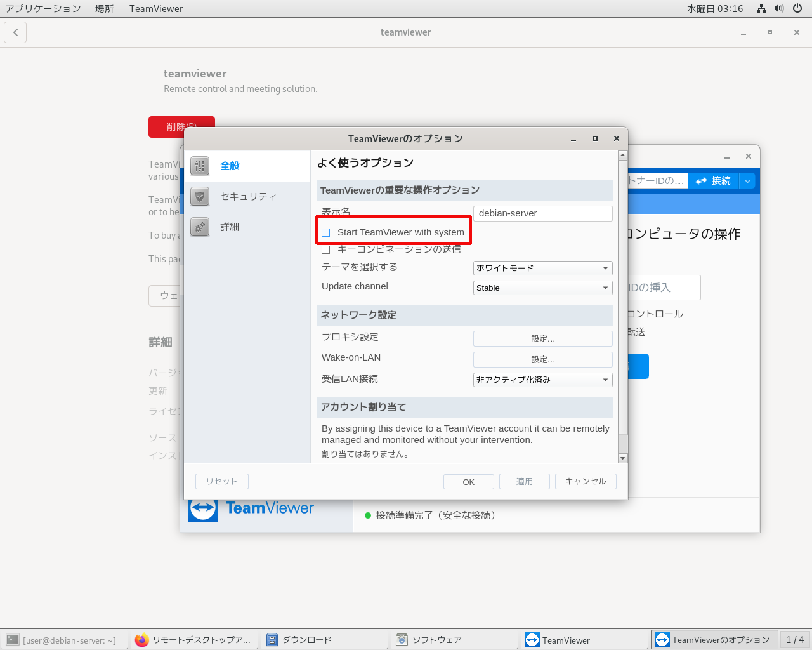Click the Security (セキュリティ) shield icon

tap(200, 196)
